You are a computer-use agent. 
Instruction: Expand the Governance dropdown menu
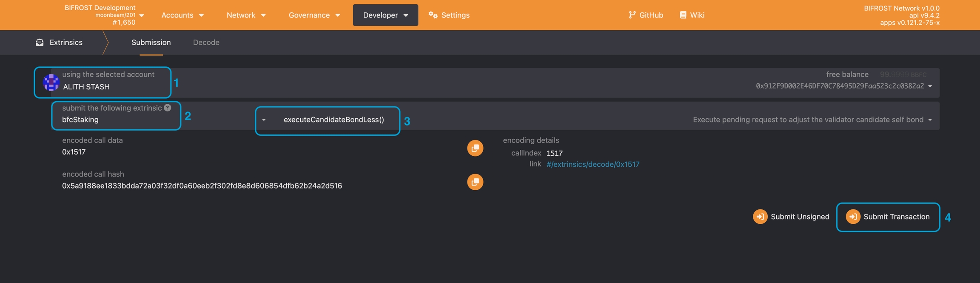click(314, 15)
